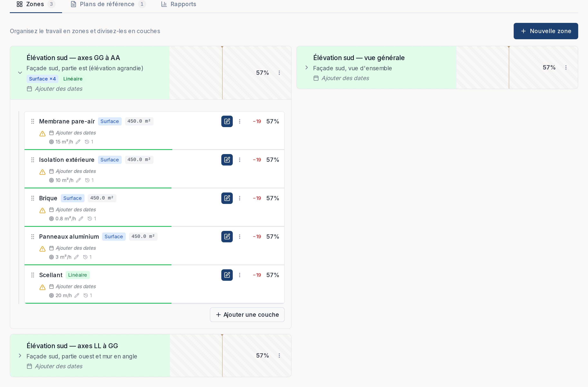Click edit icon for Panneaux aluminium layer
Screen dimensions: 588x387
tap(227, 236)
